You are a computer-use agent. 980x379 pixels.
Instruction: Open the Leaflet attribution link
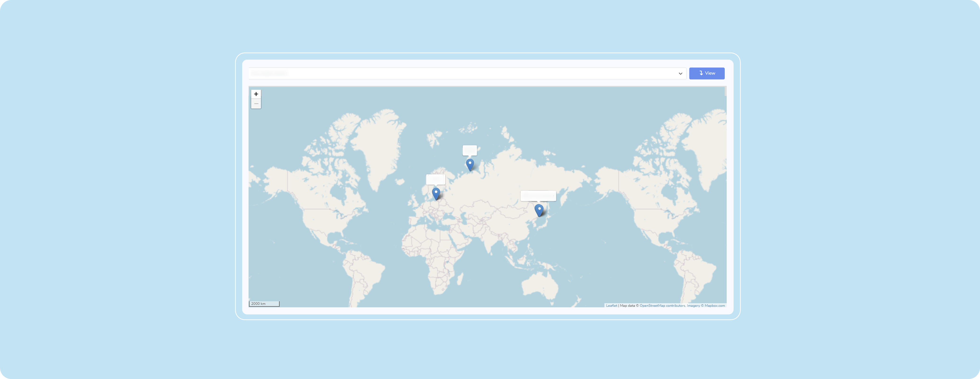(611, 306)
